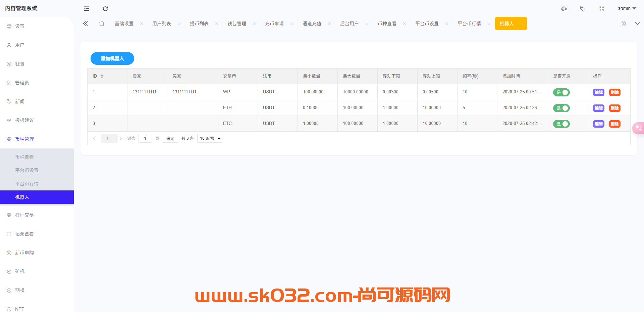Open the theme palette icon
Image resolution: width=644 pixels, height=312 pixels.
[564, 9]
